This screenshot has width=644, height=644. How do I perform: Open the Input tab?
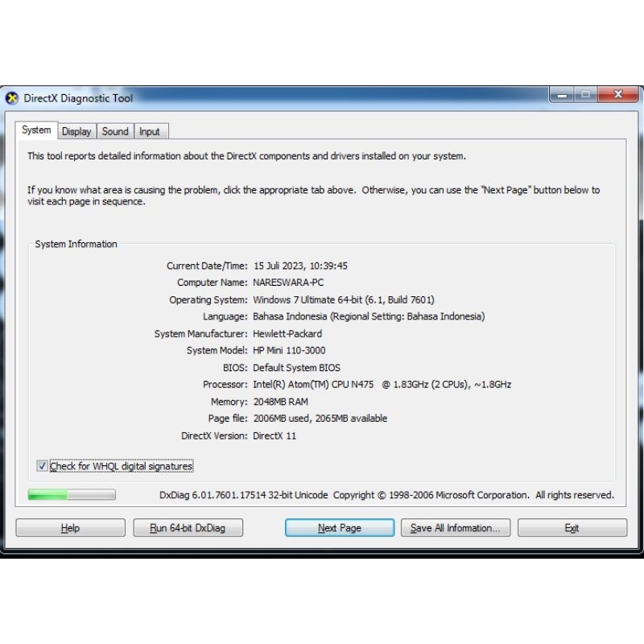click(x=150, y=131)
